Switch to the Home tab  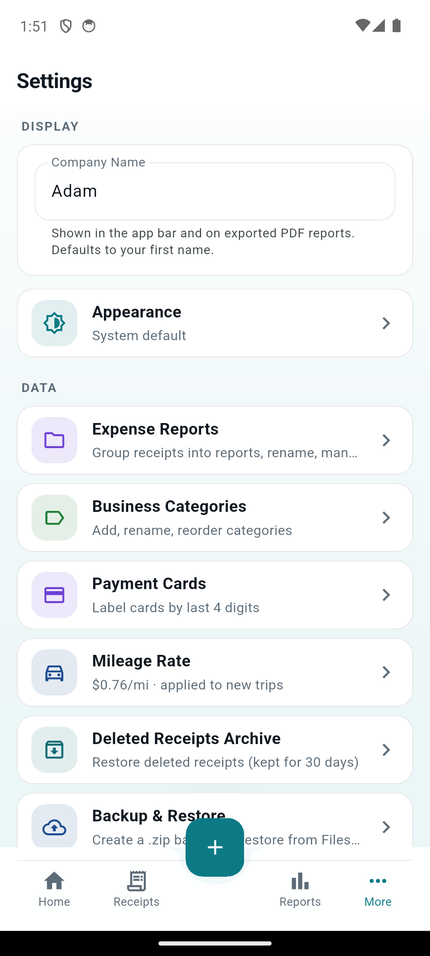coord(54,890)
